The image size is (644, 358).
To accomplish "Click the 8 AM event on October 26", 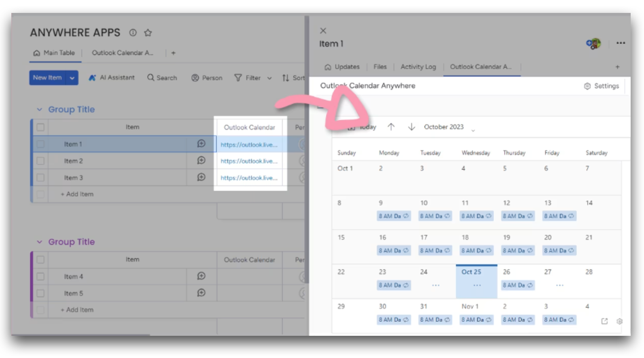I will coord(518,285).
